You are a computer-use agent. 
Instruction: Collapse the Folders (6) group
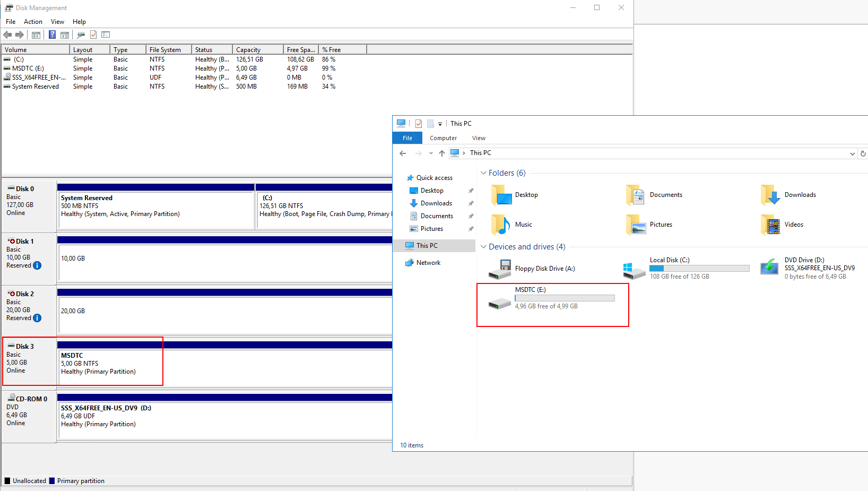(x=483, y=173)
